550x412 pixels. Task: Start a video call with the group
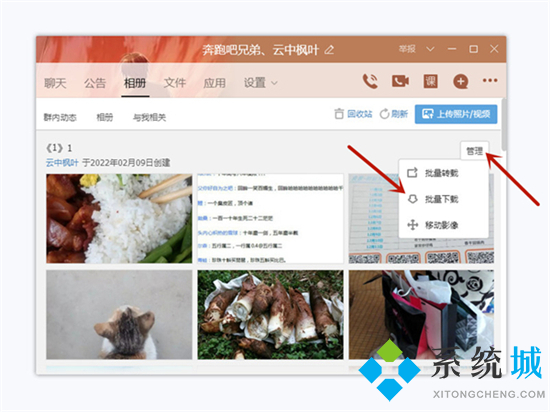click(400, 81)
